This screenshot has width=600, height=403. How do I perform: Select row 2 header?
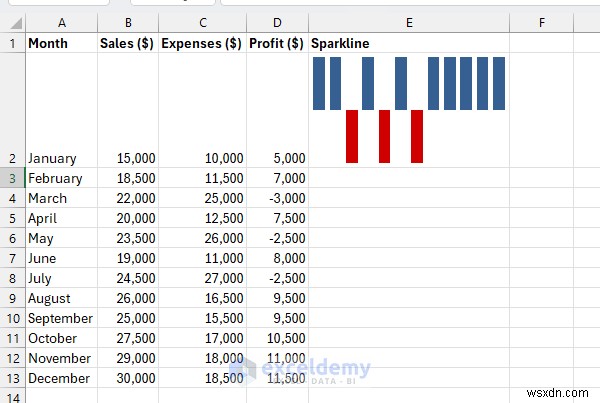click(x=13, y=110)
